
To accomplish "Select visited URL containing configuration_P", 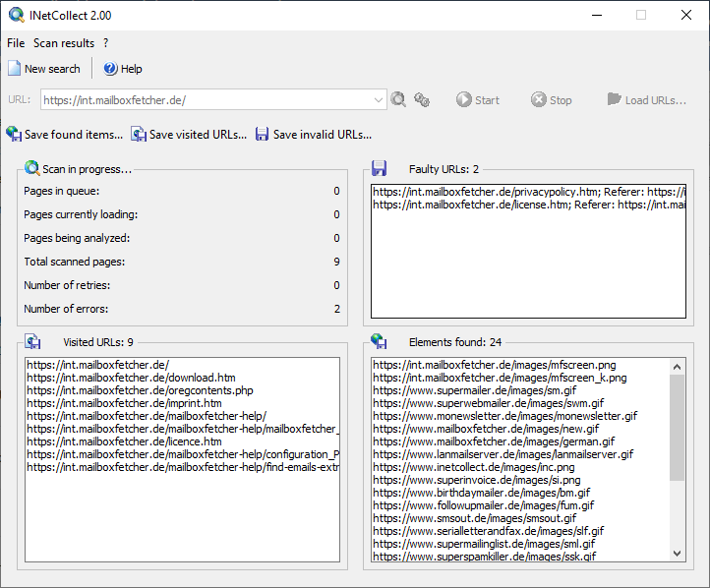I will point(183,454).
